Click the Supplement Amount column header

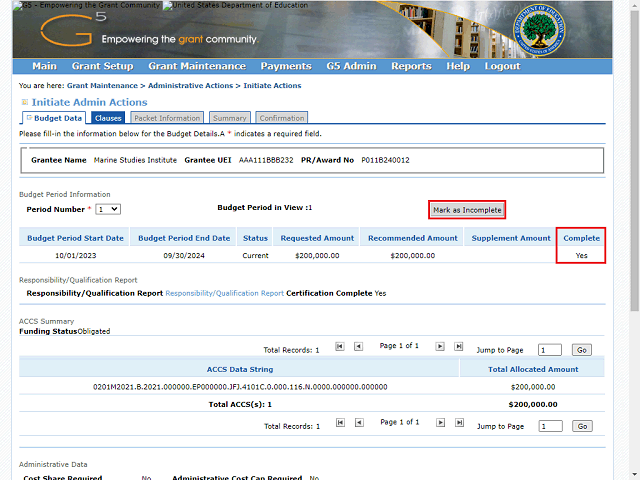pos(511,238)
